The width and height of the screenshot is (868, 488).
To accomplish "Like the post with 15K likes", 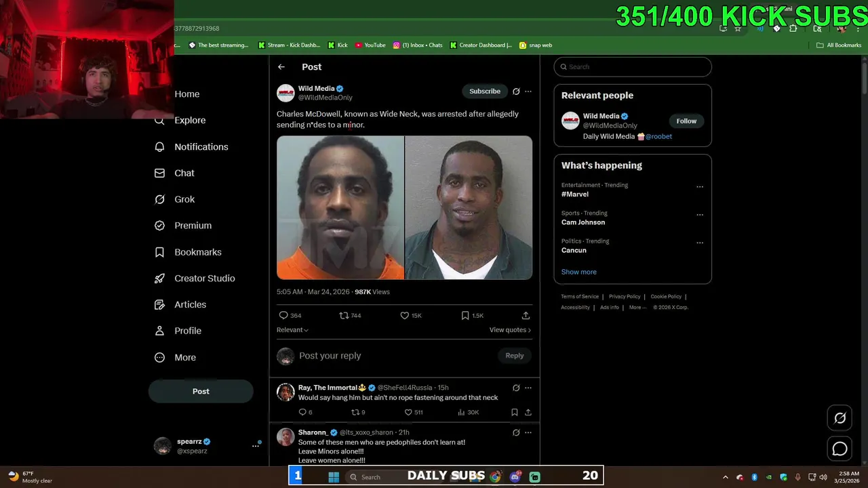I will (x=411, y=316).
